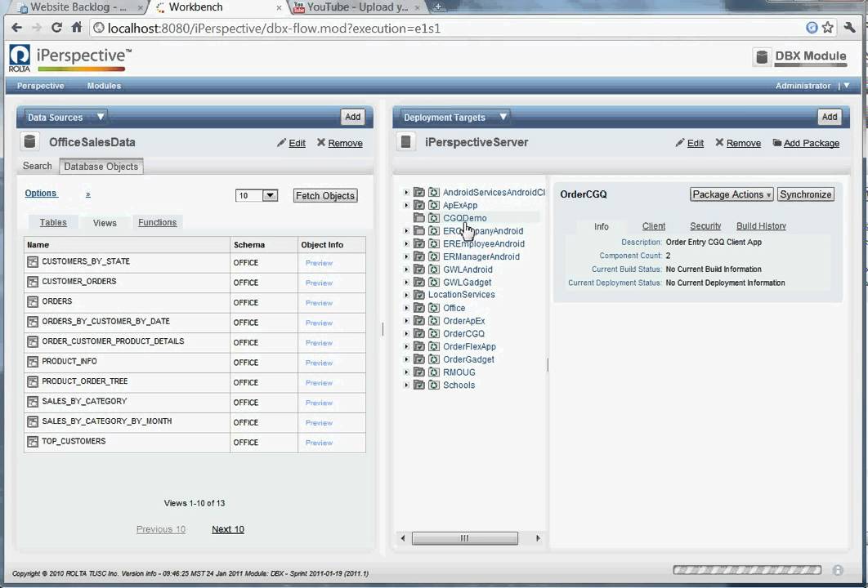This screenshot has height=588, width=868.
Task: Switch to the Tables tab
Action: coord(53,222)
